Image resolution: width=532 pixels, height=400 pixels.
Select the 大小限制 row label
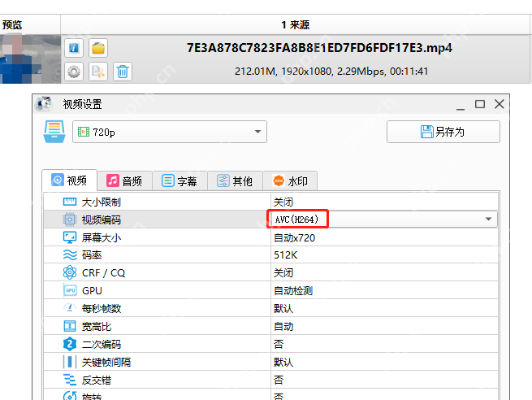pyautogui.click(x=101, y=202)
